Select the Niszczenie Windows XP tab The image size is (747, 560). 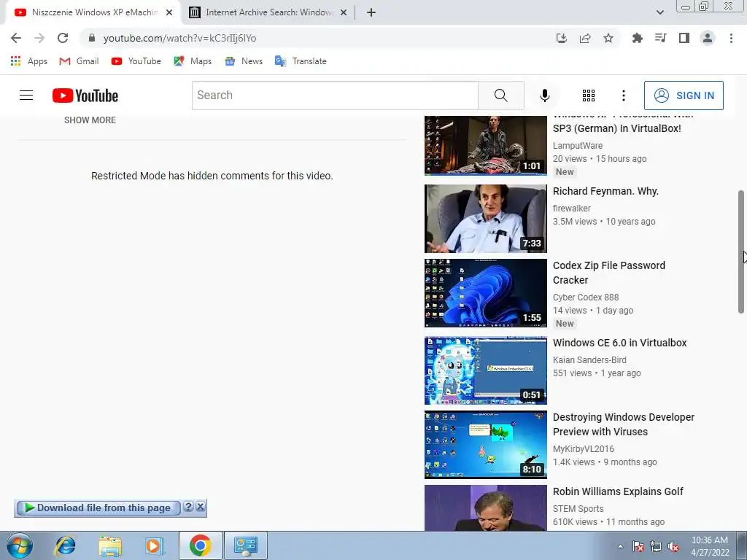click(94, 12)
